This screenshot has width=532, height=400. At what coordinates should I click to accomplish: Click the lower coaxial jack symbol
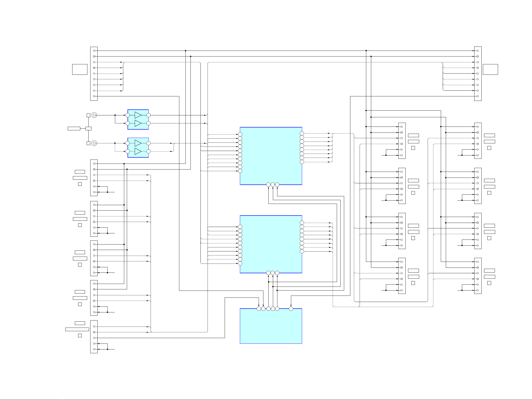[x=94, y=143]
